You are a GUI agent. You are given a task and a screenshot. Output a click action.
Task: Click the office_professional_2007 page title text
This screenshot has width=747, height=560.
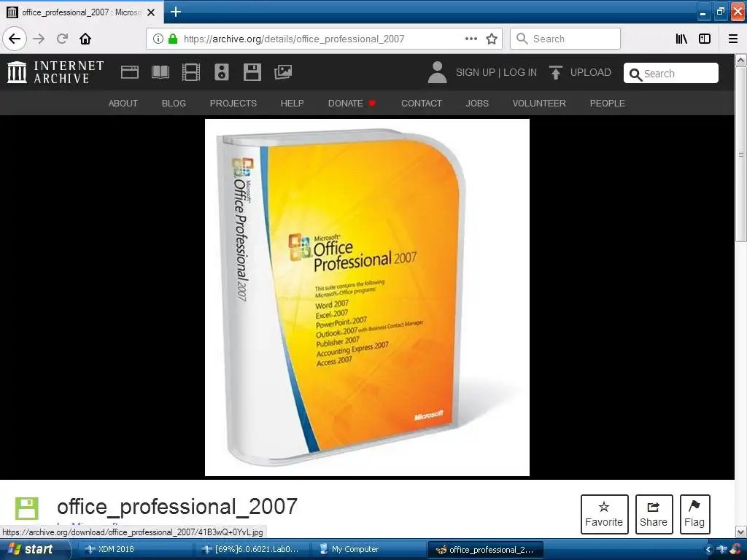177,507
